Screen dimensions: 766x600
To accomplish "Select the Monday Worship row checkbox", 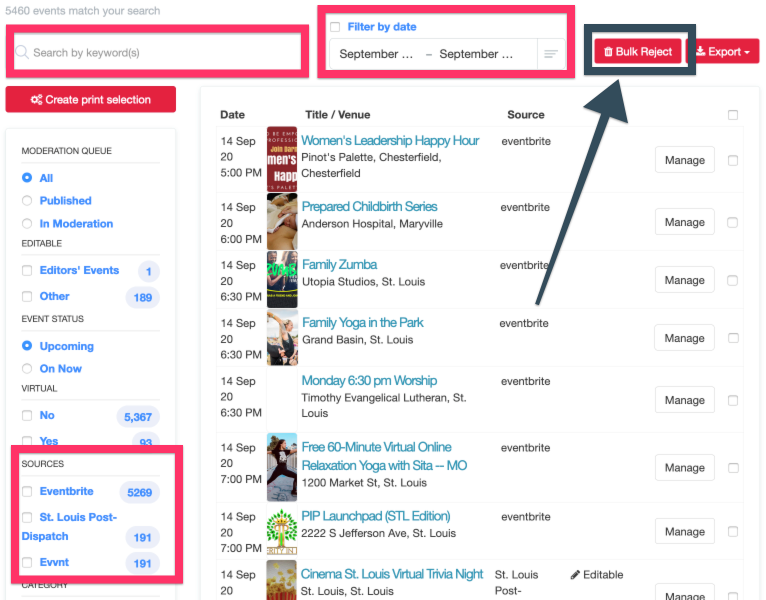I will pyautogui.click(x=733, y=401).
